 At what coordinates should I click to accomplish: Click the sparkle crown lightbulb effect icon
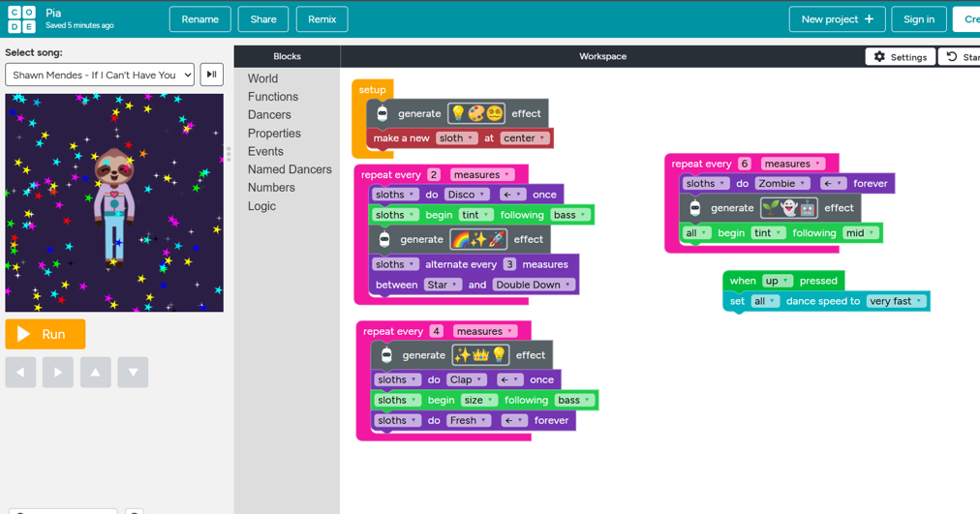click(x=480, y=355)
